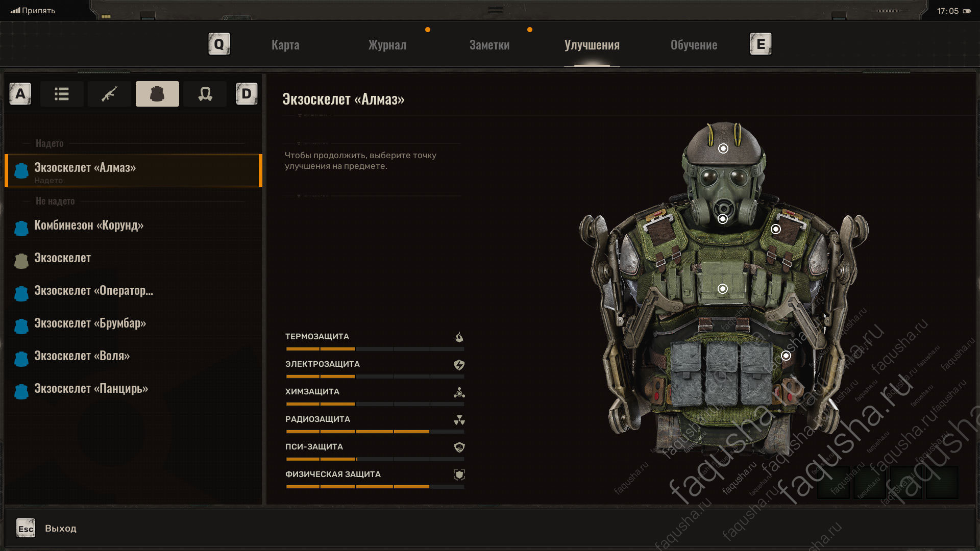This screenshot has height=551, width=980.
Task: Click the Пси-защита stat bar
Action: (375, 459)
